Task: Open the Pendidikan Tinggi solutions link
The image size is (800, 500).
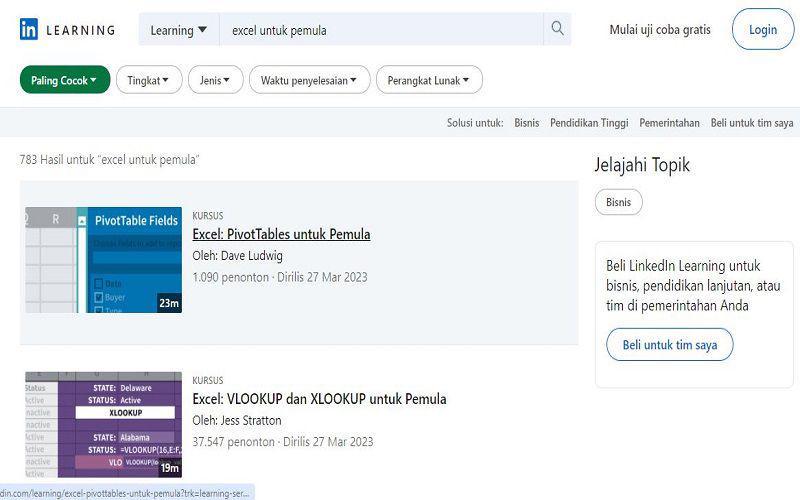Action: 589,123
